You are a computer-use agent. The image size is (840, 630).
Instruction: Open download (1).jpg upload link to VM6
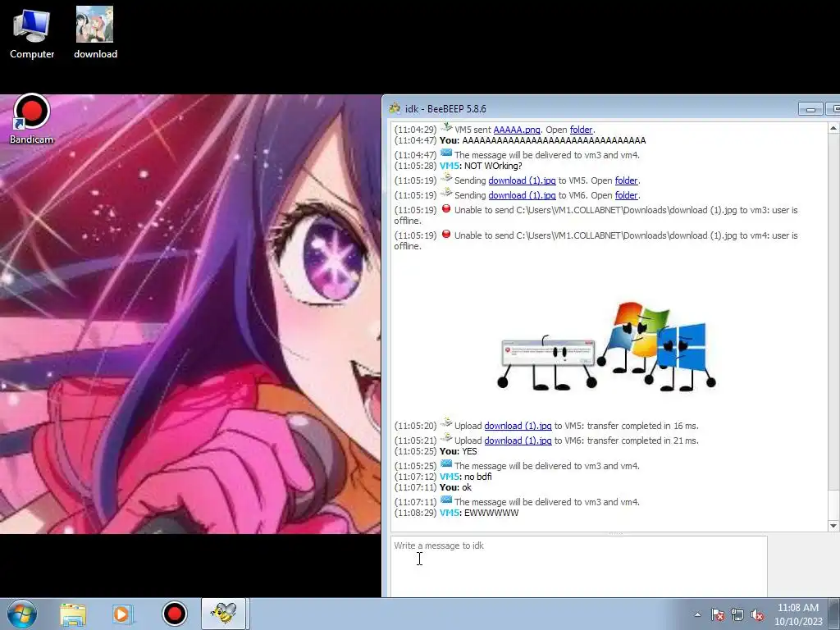(518, 441)
